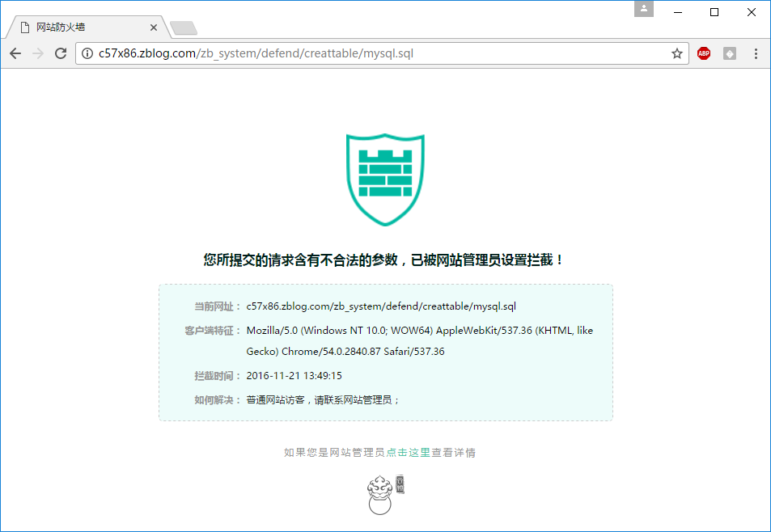View site information in address bar

coord(87,53)
